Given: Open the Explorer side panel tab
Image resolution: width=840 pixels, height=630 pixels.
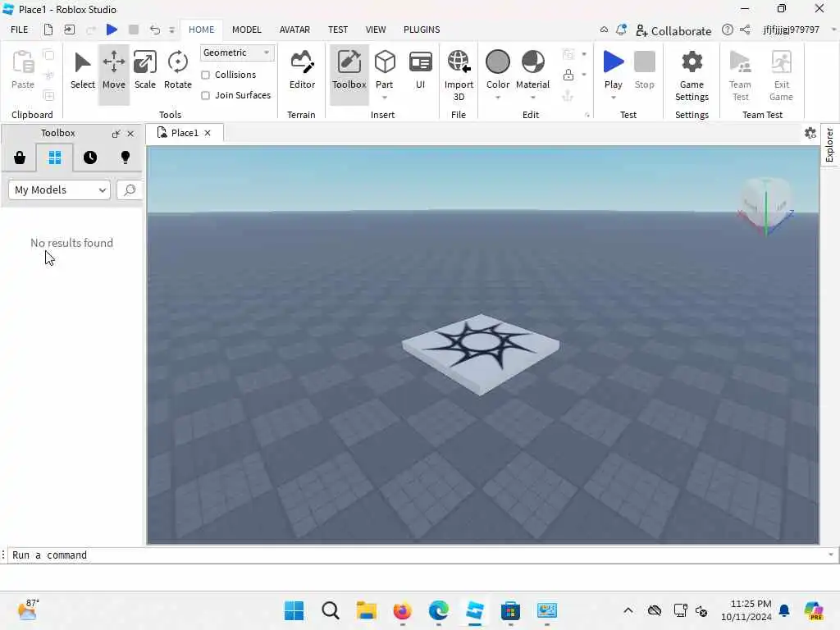Looking at the screenshot, I should 830,144.
